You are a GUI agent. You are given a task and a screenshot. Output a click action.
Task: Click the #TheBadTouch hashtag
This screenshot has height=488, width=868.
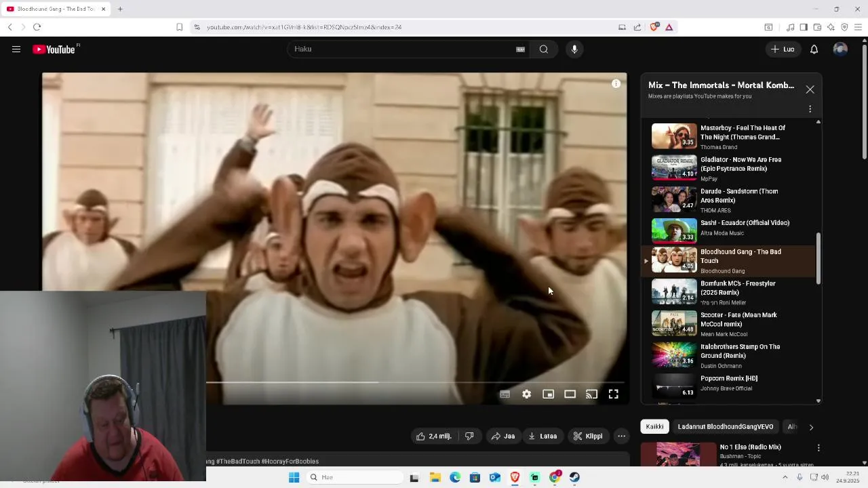click(x=238, y=462)
